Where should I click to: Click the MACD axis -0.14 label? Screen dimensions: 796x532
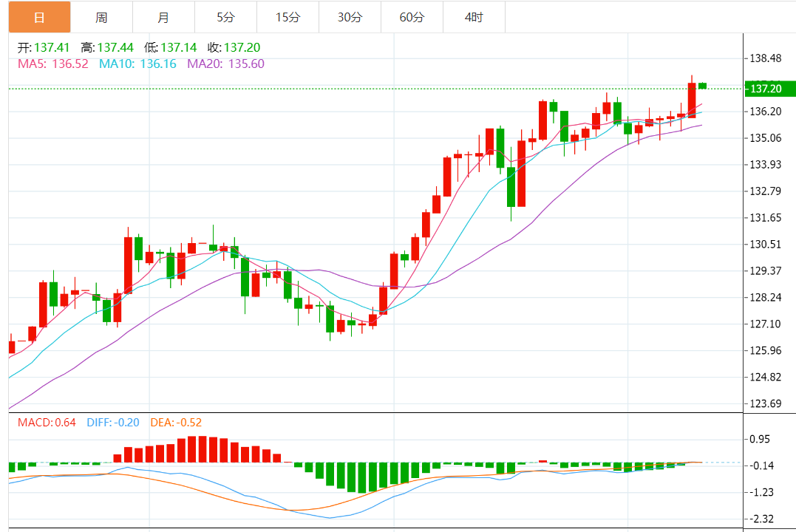(761, 465)
